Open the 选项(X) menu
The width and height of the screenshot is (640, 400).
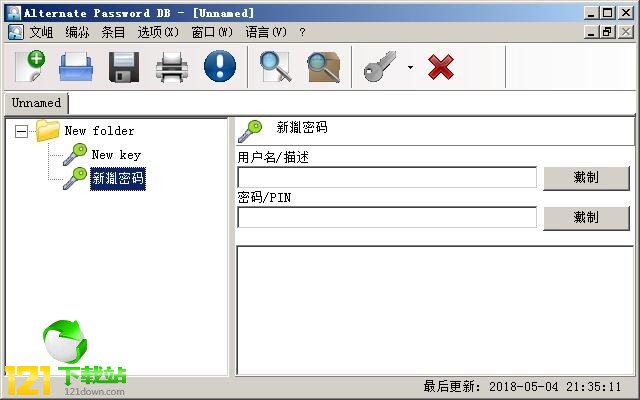(x=158, y=32)
